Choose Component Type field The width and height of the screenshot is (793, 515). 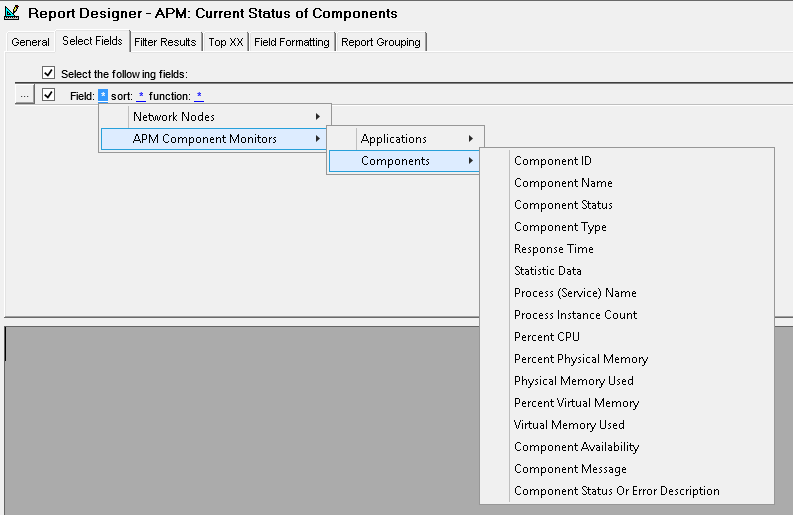(627, 227)
